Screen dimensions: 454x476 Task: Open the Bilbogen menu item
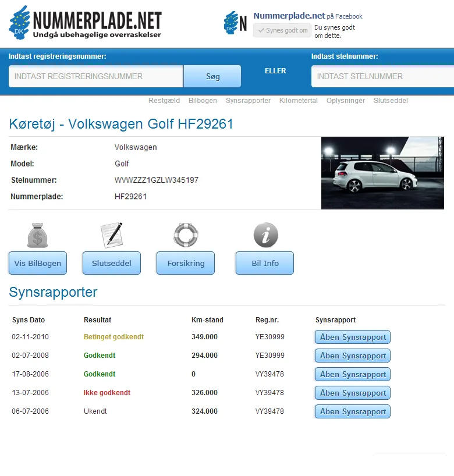203,101
